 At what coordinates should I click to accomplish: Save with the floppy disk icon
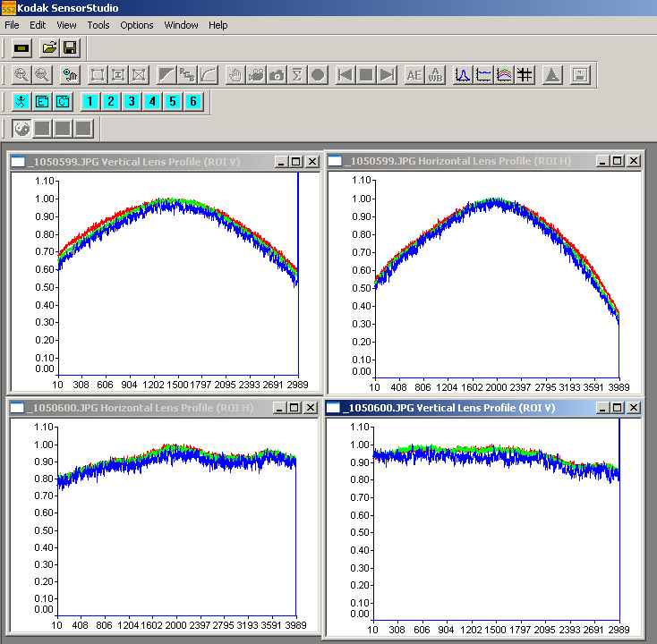coord(70,48)
